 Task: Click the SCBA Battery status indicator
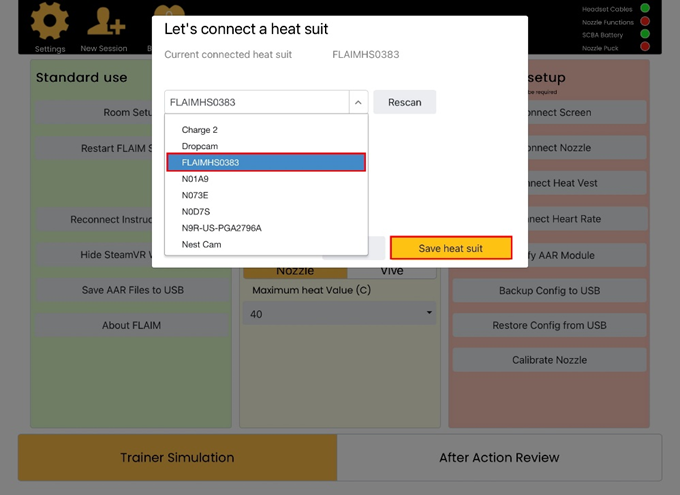(645, 34)
